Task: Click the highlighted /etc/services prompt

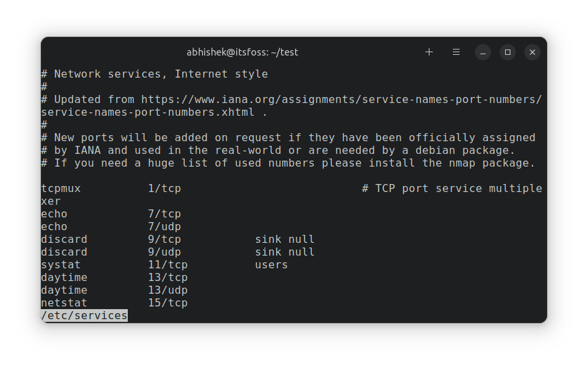Action: click(84, 315)
